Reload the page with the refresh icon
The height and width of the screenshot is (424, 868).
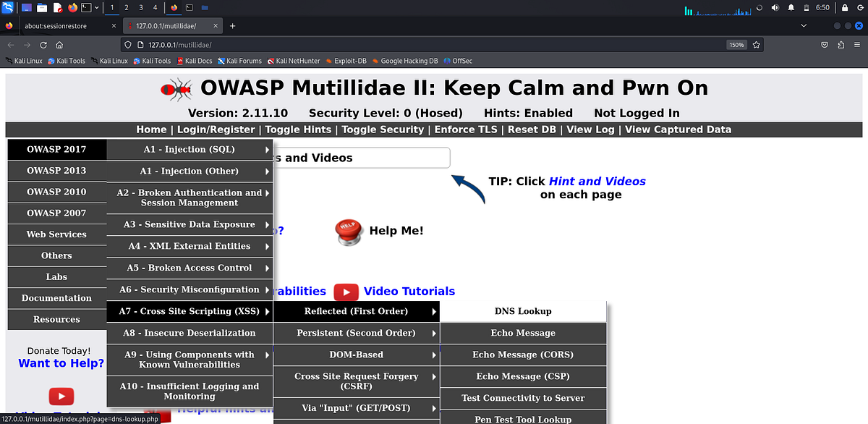click(x=43, y=44)
